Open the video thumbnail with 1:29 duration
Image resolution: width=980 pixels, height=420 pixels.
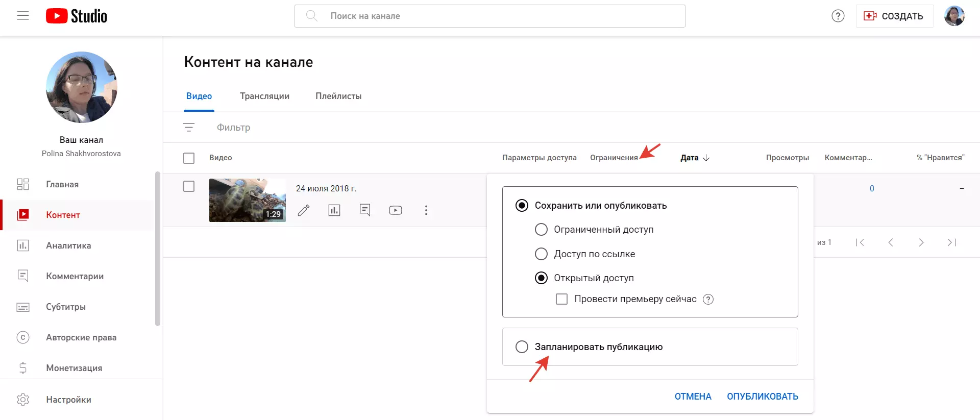[x=248, y=200]
